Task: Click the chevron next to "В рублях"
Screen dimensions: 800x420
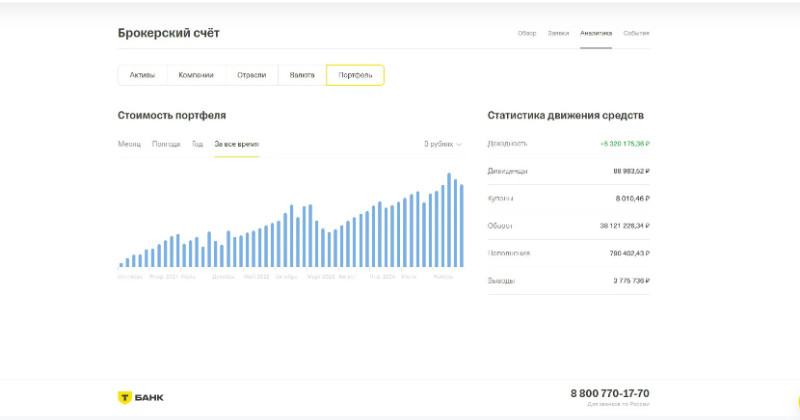Action: point(459,144)
